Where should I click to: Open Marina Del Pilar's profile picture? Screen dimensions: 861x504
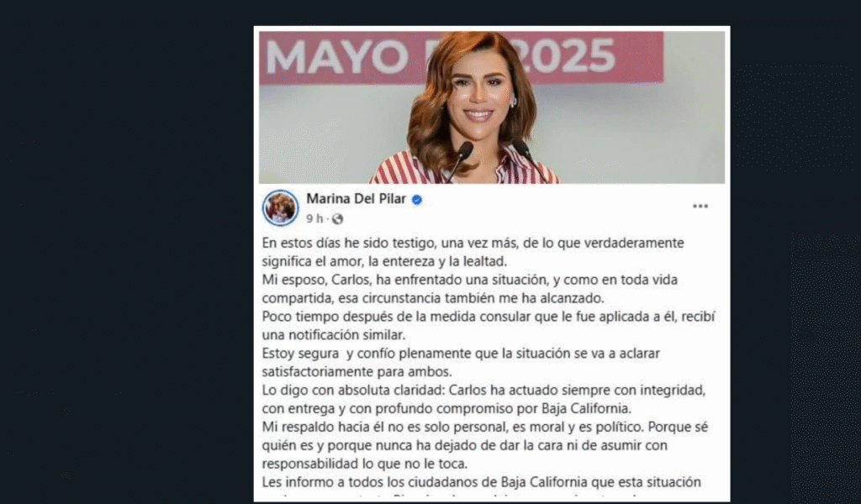280,208
